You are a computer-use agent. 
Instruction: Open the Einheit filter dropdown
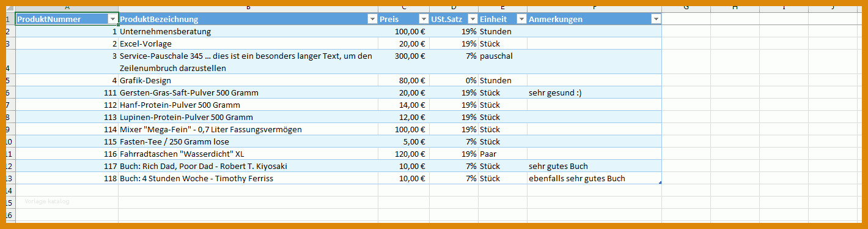pyautogui.click(x=521, y=19)
